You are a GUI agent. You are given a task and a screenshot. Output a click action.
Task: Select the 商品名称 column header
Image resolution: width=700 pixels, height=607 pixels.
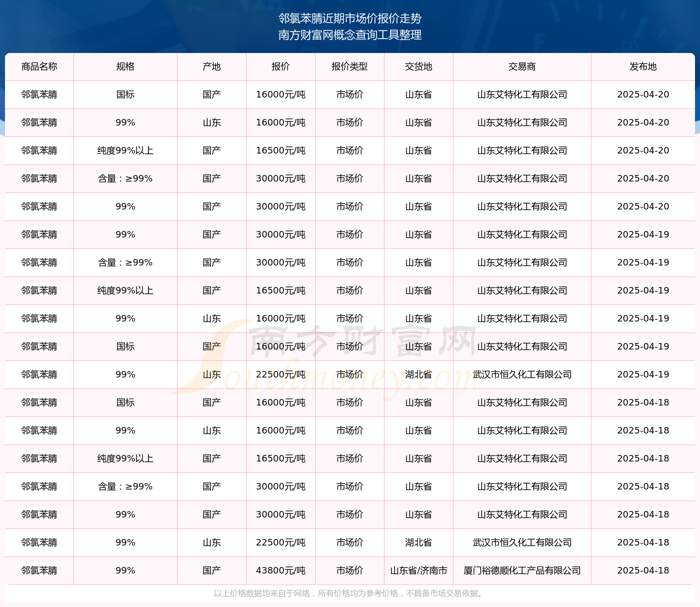[x=39, y=66]
